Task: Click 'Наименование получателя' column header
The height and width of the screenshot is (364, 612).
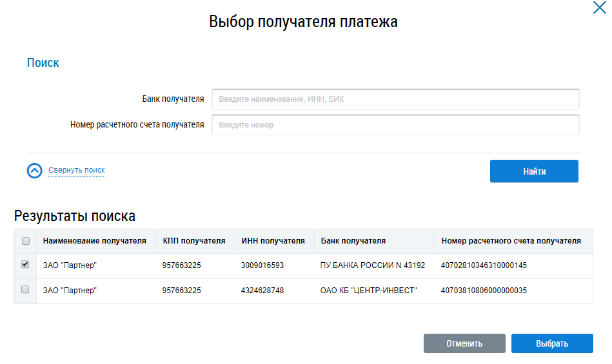Action: [x=95, y=241]
